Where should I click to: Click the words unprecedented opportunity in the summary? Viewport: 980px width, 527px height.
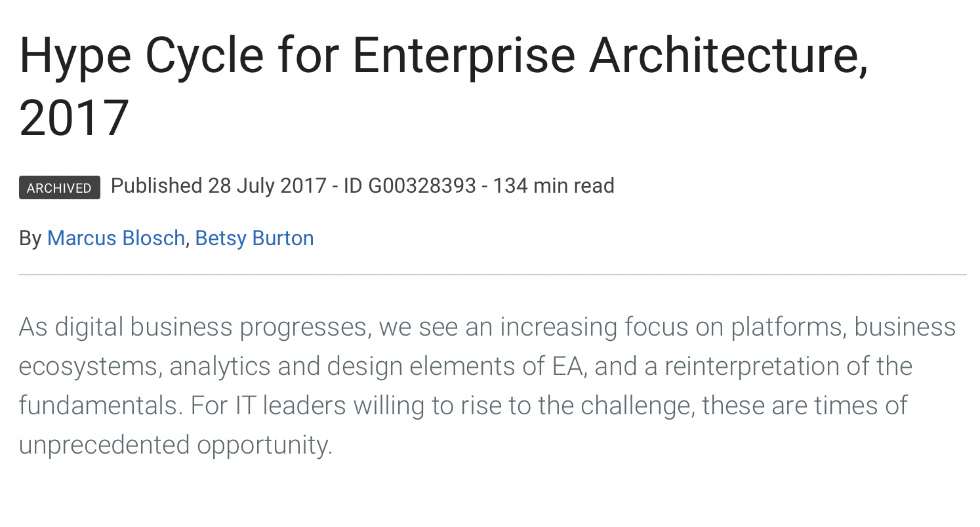[173, 445]
